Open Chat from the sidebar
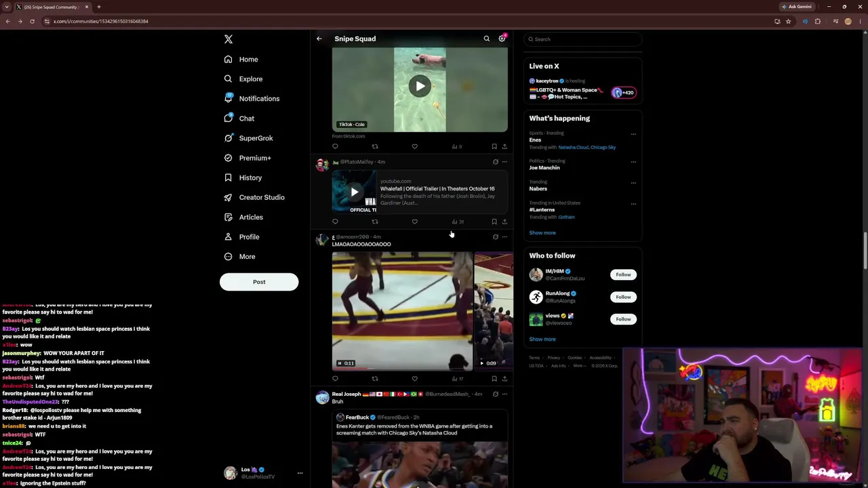 [x=239, y=119]
